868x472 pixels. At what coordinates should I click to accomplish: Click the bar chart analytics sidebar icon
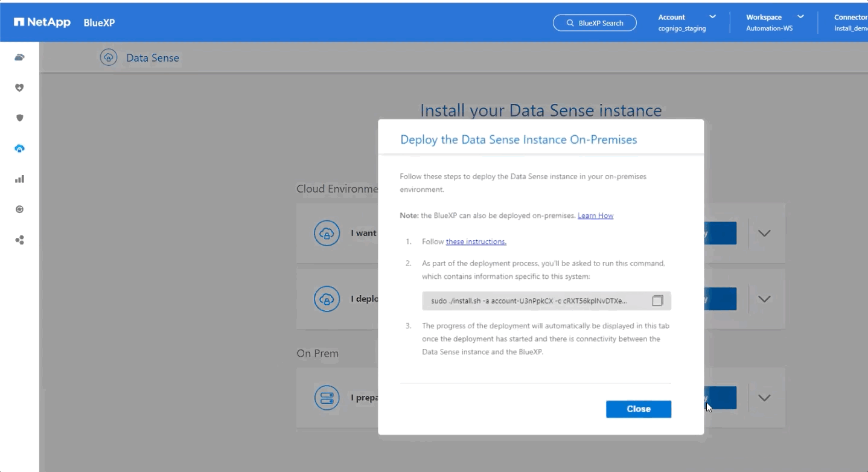tap(19, 179)
